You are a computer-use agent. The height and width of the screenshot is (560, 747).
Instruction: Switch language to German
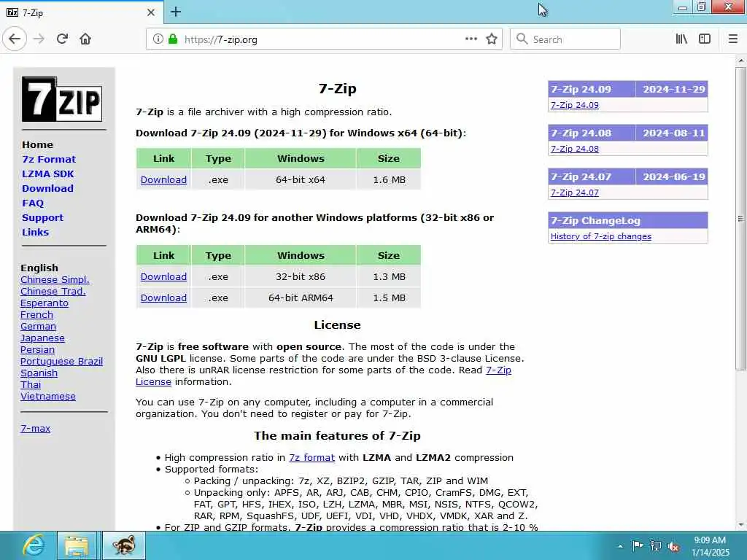[38, 327]
